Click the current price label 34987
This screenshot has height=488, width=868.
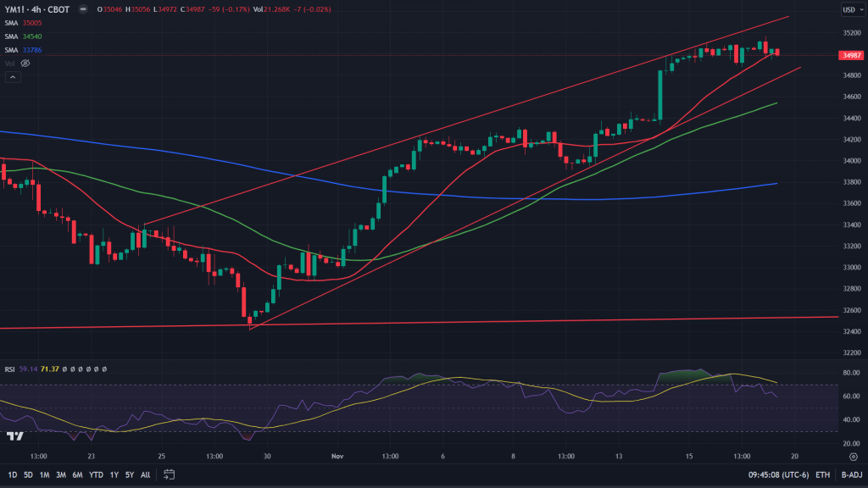851,55
